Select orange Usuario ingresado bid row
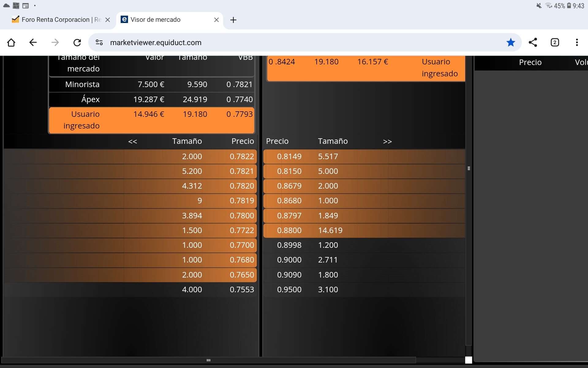Image resolution: width=588 pixels, height=368 pixels. 152,120
